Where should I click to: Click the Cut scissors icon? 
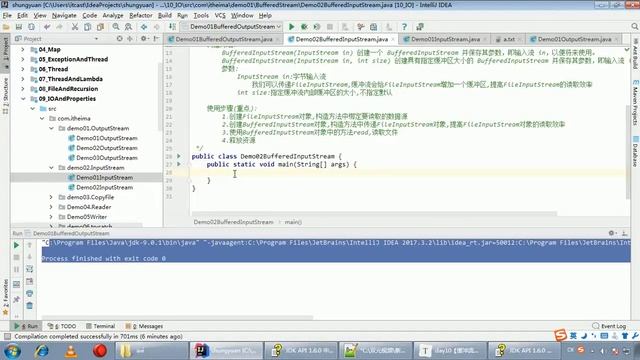(75, 27)
